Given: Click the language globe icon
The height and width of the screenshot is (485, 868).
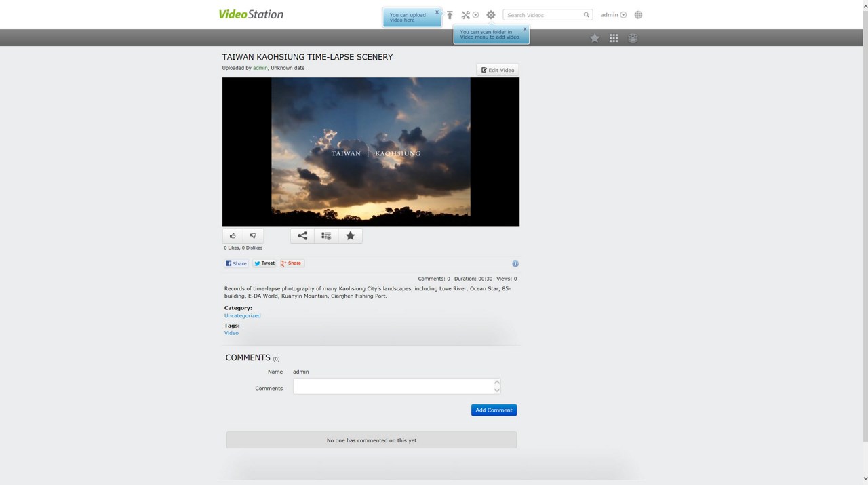Looking at the screenshot, I should click(x=638, y=15).
